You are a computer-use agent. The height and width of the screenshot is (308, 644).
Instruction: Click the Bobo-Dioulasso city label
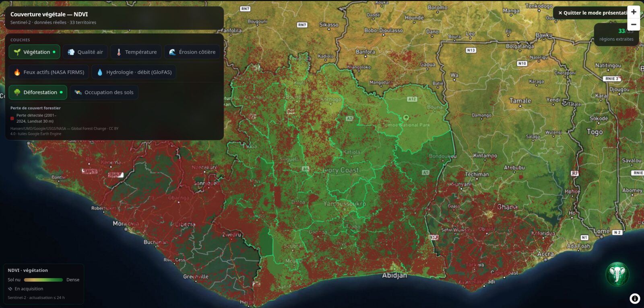(384, 31)
